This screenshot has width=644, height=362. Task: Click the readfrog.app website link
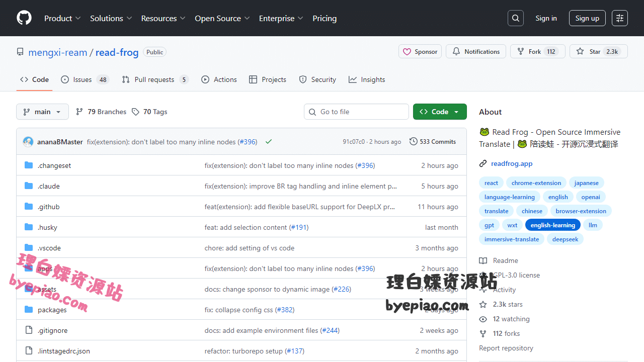point(512,163)
